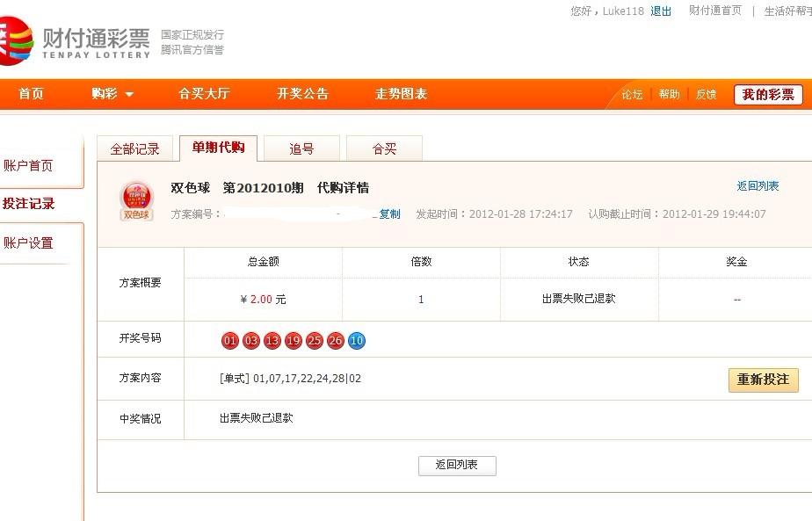Click the 复制 link beside 方案编号
Viewport: 812px width, 521px height.
(x=389, y=214)
